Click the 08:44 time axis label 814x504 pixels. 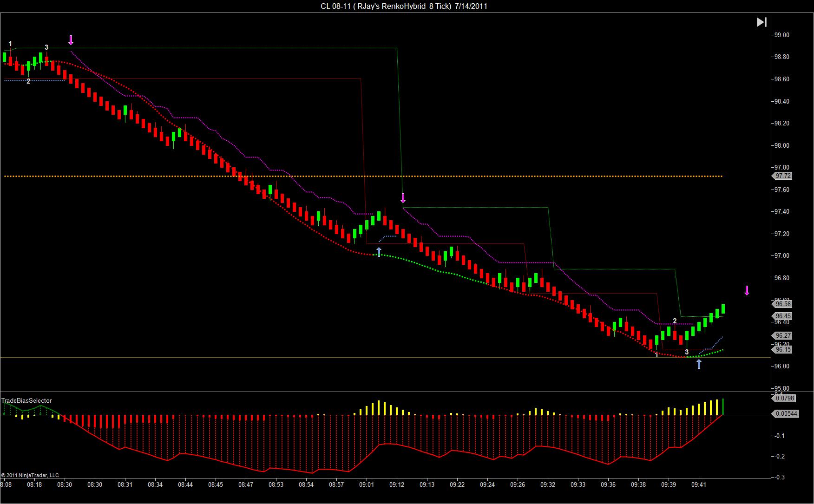tap(185, 485)
